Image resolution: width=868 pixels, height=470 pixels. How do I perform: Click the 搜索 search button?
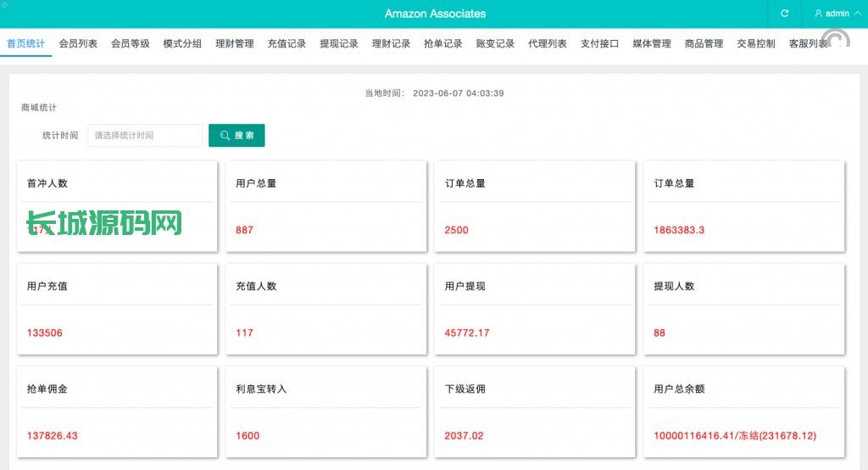click(x=236, y=136)
